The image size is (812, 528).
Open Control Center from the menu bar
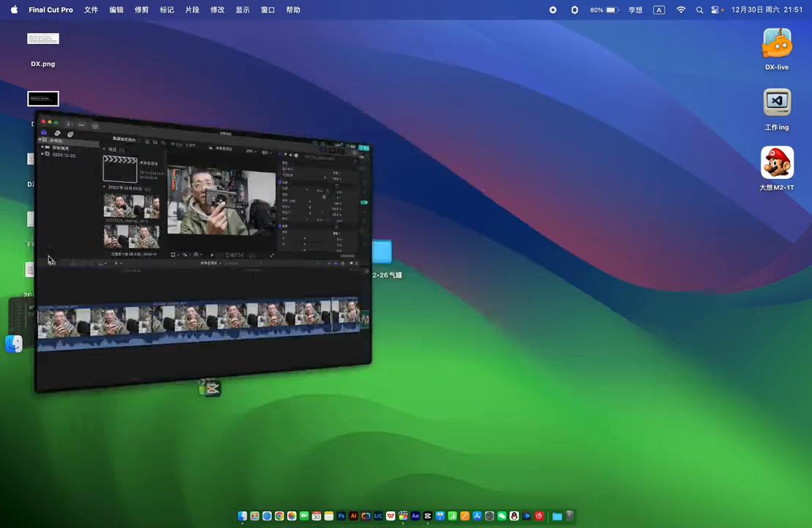(715, 10)
